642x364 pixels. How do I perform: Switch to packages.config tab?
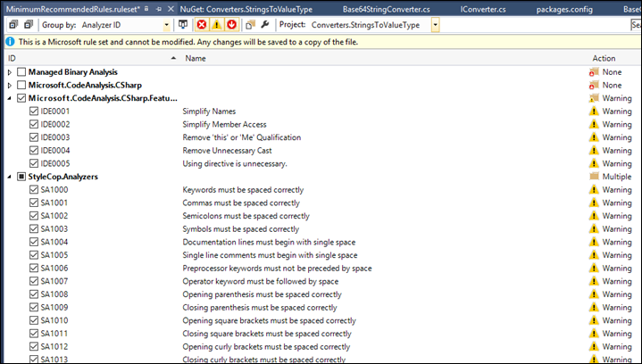[564, 9]
